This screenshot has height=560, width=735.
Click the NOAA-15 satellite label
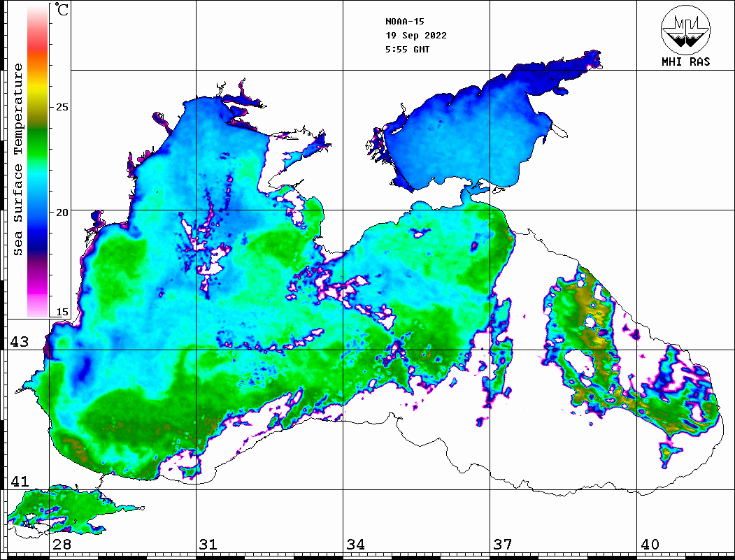pyautogui.click(x=404, y=22)
